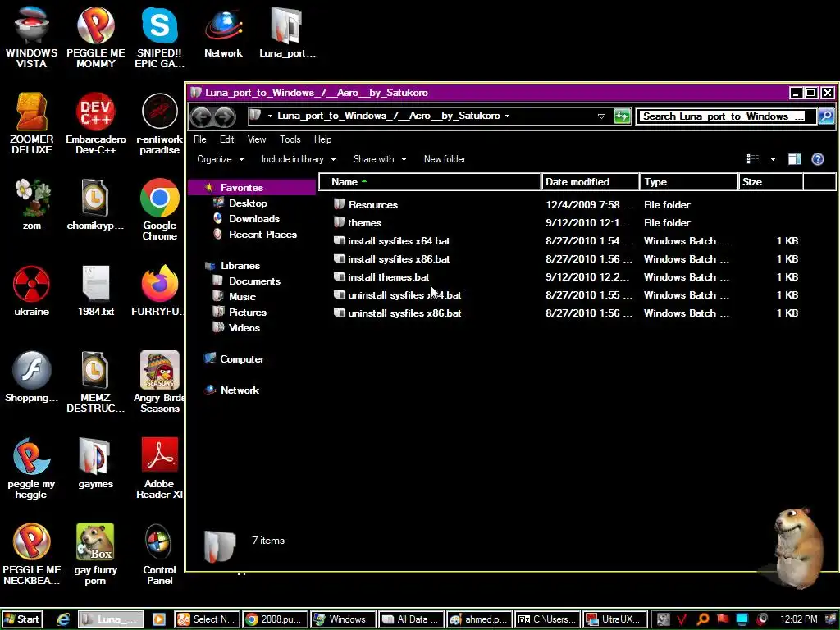This screenshot has height=630, width=840.
Task: Sort by the Size column header
Action: pyautogui.click(x=770, y=182)
